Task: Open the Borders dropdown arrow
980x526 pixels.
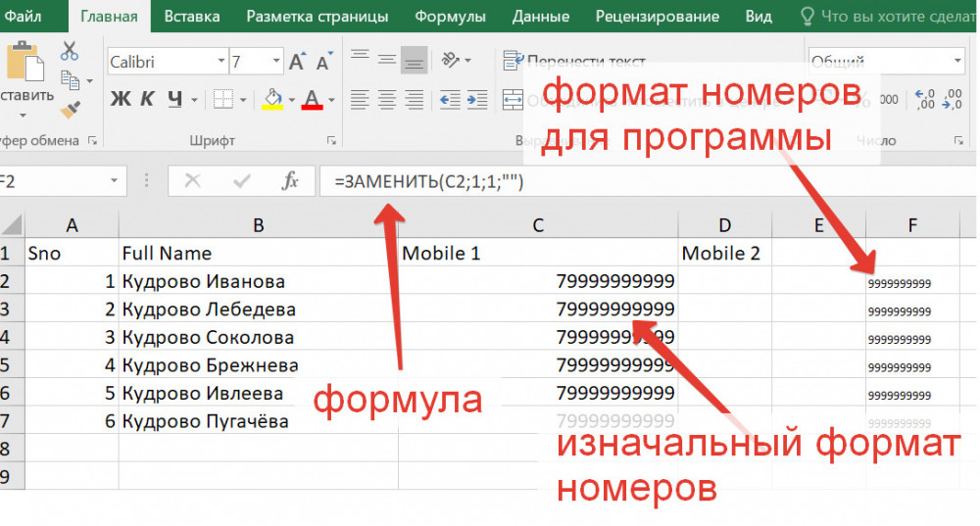Action: pyautogui.click(x=243, y=100)
